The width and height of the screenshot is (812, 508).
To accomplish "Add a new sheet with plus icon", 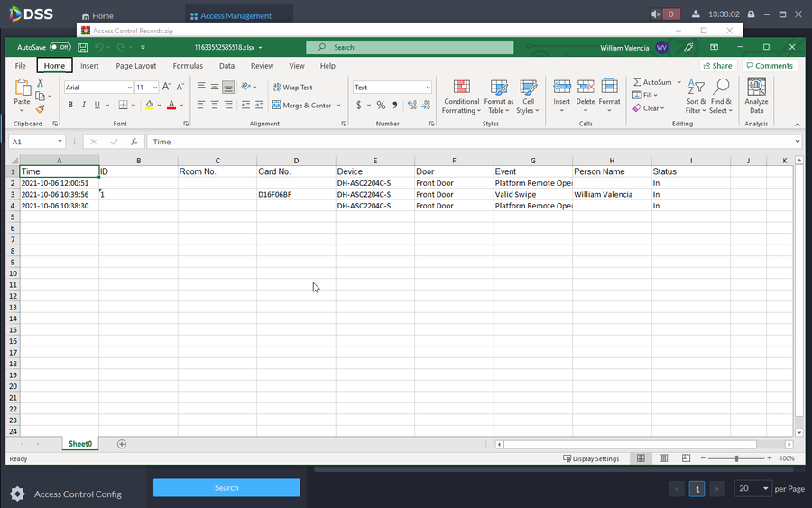I will (122, 444).
